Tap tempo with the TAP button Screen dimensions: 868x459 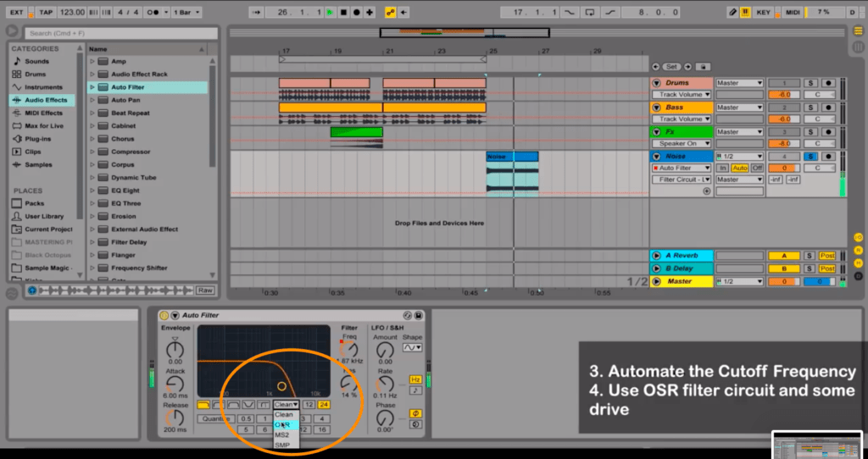47,12
